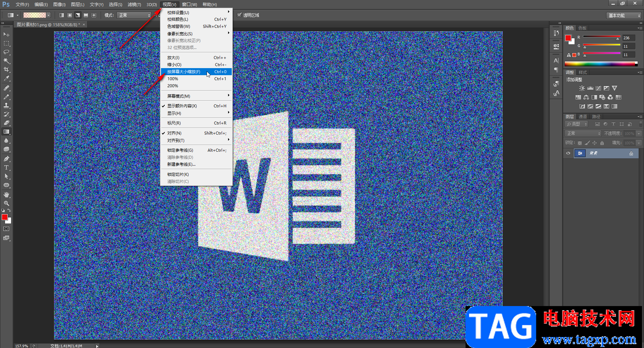644x348 pixels.
Task: Switch to the Swatches tab
Action: point(582,28)
